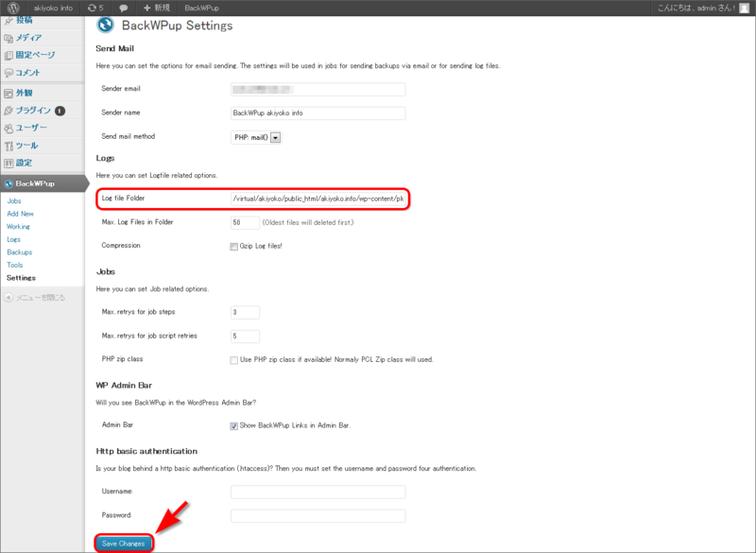Image resolution: width=756 pixels, height=553 pixels.
Task: Open the プラグイン plugins menu
Action: [33, 111]
